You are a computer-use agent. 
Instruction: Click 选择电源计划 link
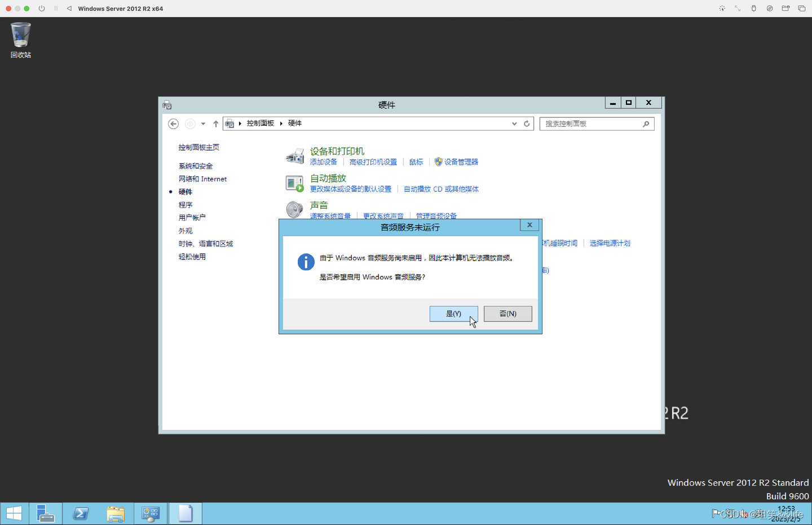[x=610, y=243]
